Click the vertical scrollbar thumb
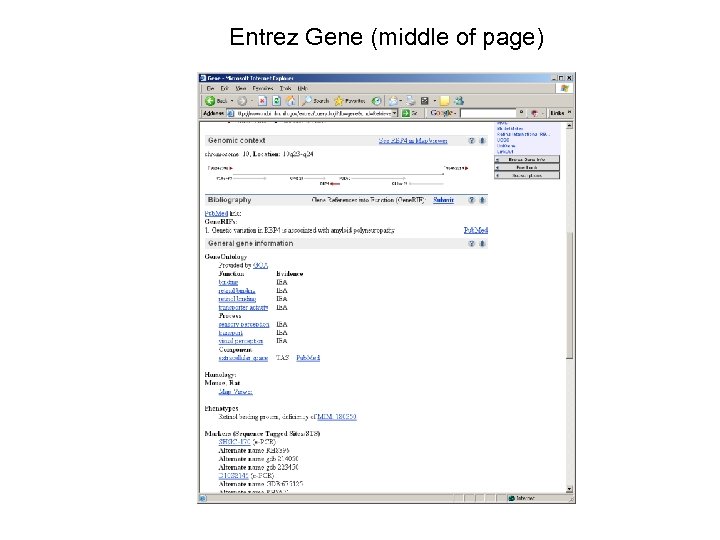This screenshot has width=720, height=540. (x=569, y=295)
